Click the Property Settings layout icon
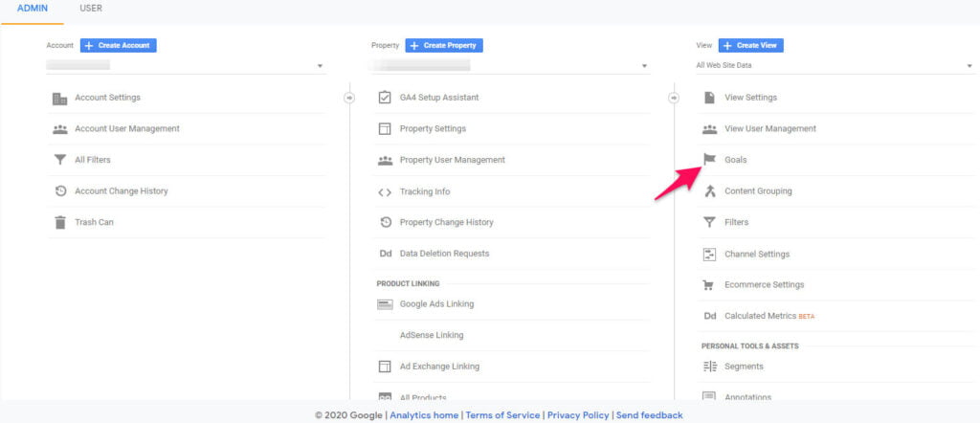 385,128
